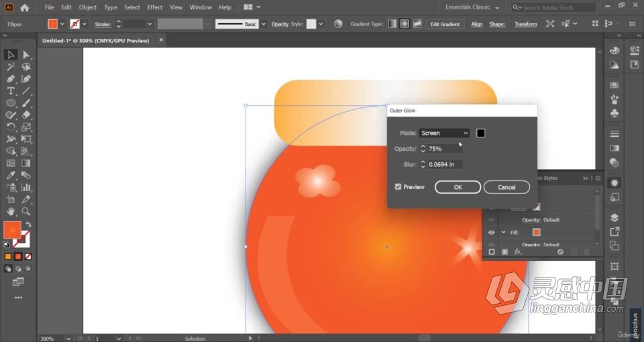Select the Shaper tool
Image resolution: width=644 pixels, height=342 pixels.
[11, 115]
